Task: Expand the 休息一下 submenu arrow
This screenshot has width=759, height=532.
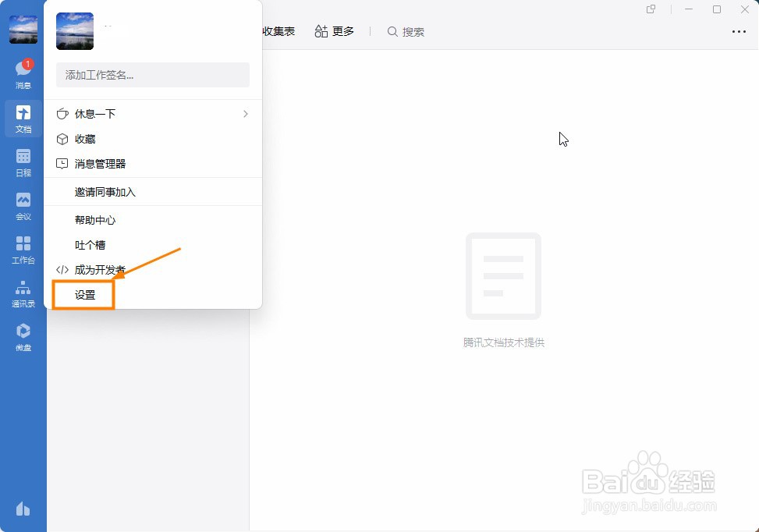Action: 246,114
